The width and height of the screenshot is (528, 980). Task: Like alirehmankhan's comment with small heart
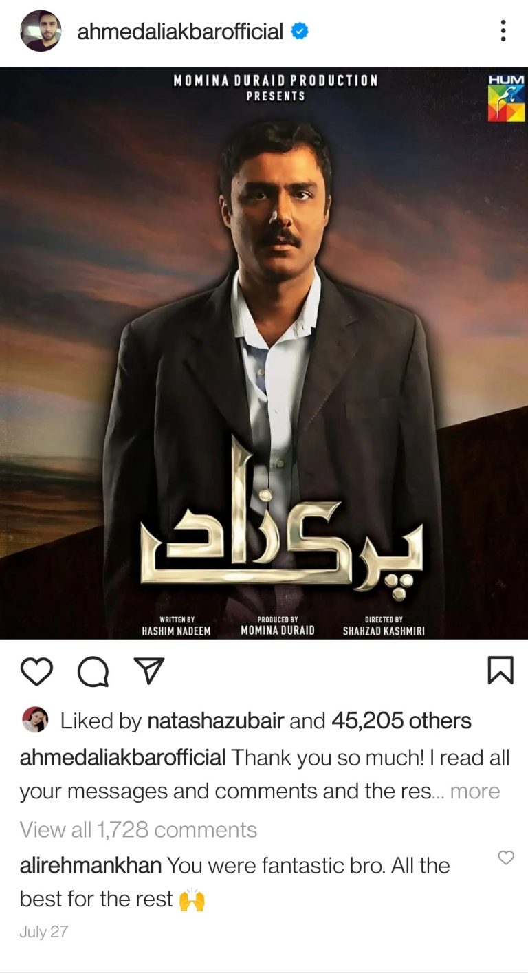[x=506, y=858]
